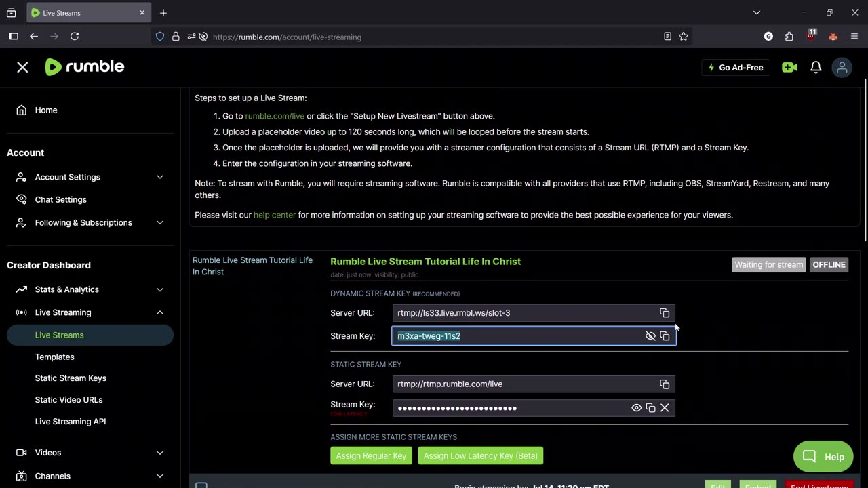Copy the dynamic Stream Key m3xa-tweg-11s2

coord(665,336)
